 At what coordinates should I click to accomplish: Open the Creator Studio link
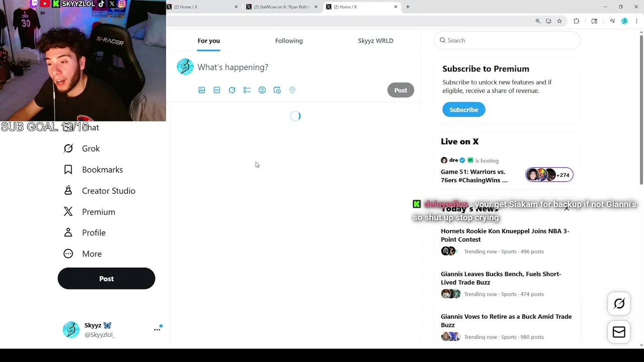[109, 191]
